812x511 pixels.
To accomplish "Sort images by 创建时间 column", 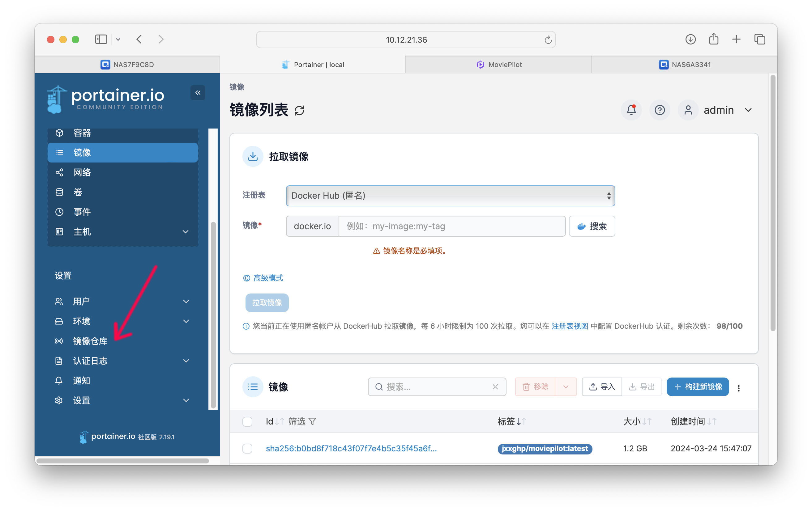I will [693, 421].
